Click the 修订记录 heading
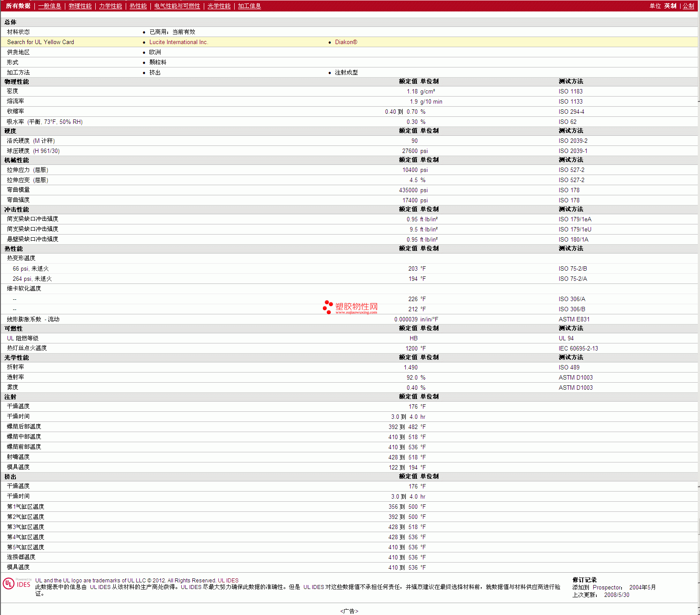700x615 pixels. point(584,580)
